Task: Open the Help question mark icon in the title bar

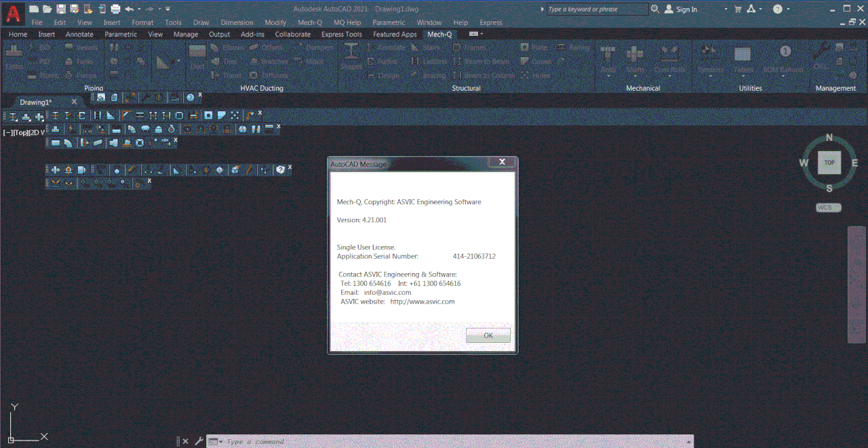Action: click(x=777, y=9)
